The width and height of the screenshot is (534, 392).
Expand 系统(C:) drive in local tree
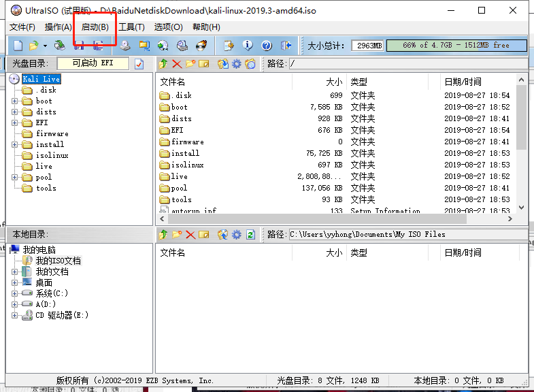tap(15, 293)
